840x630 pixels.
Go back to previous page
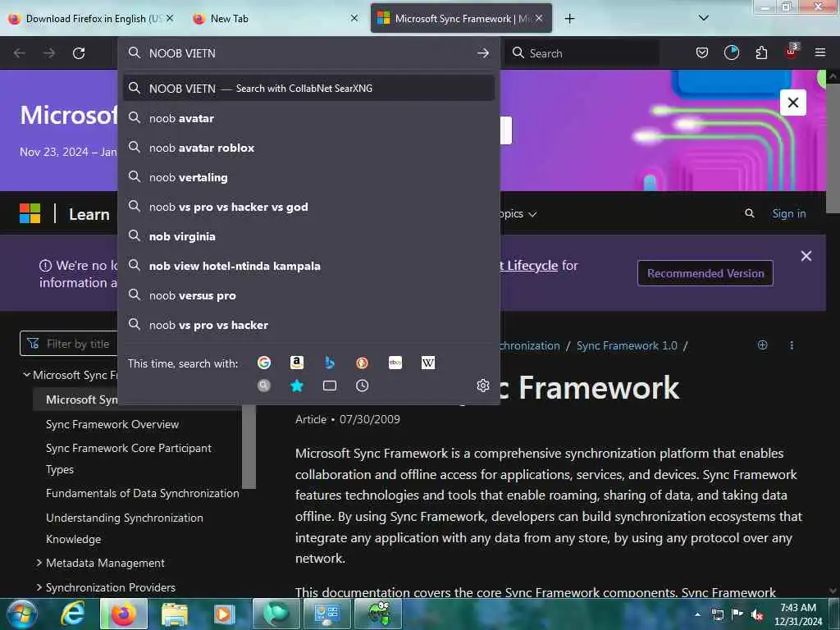[x=20, y=53]
